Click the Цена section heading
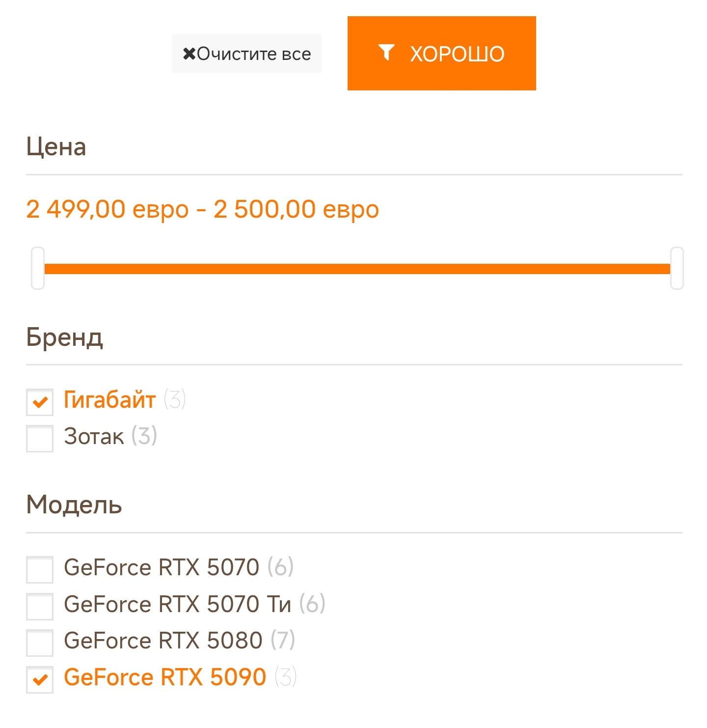 point(56,147)
